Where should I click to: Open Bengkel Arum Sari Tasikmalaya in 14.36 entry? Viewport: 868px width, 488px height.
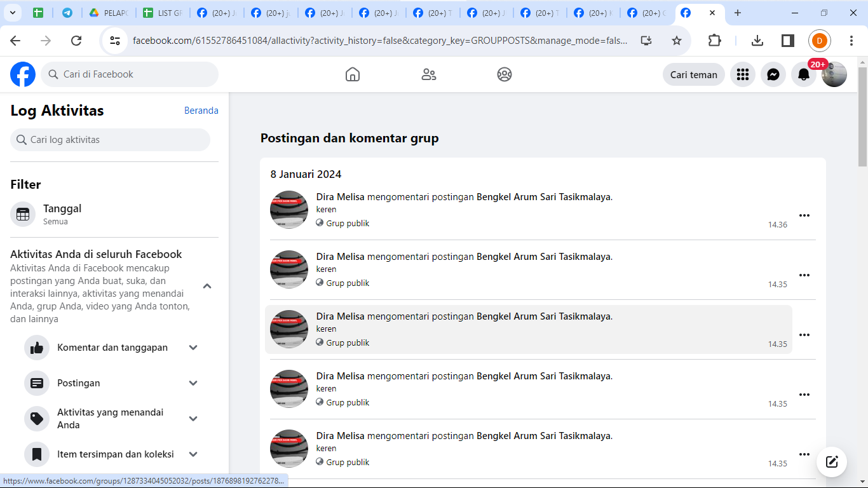pos(543,197)
